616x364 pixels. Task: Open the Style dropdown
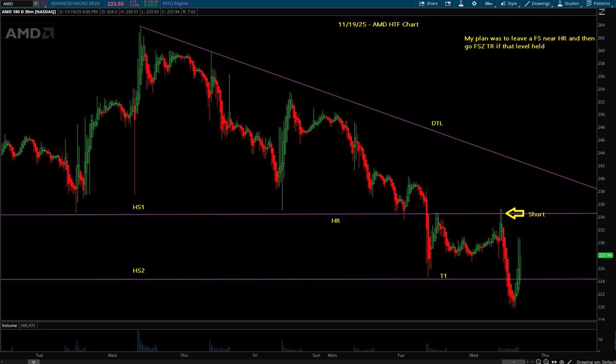[509, 4]
